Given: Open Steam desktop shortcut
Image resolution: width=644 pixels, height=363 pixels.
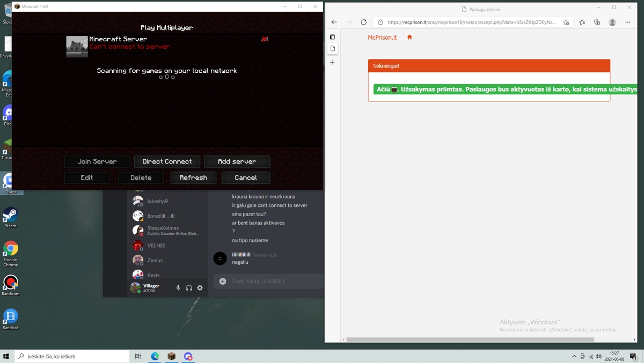Looking at the screenshot, I should coord(10,217).
